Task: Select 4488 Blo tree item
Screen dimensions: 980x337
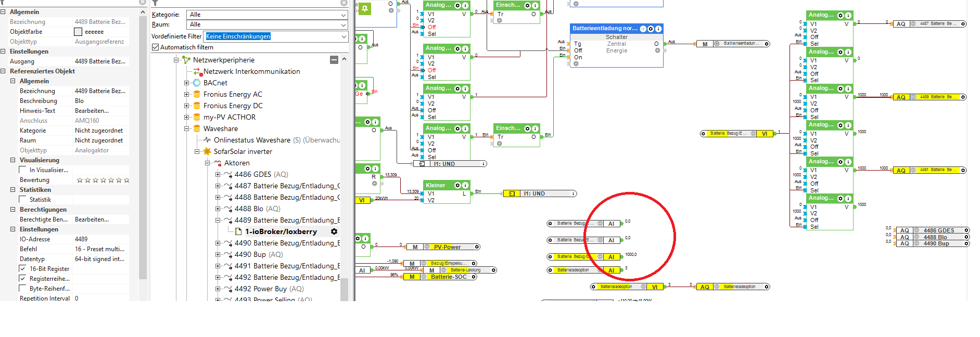Action: pyautogui.click(x=257, y=209)
